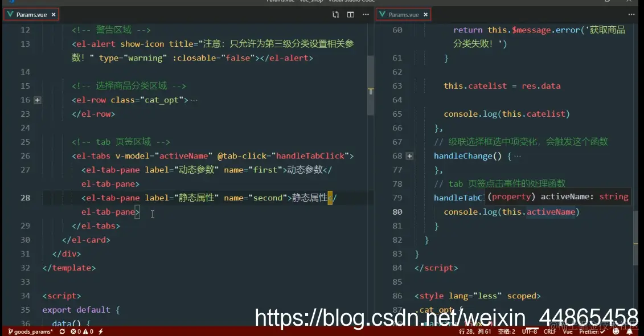
Task: Click the 级联选择框 comment on line 67
Action: (x=521, y=142)
